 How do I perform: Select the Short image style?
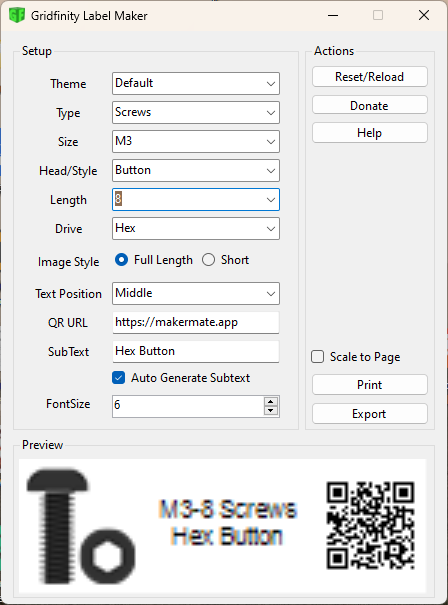225,260
